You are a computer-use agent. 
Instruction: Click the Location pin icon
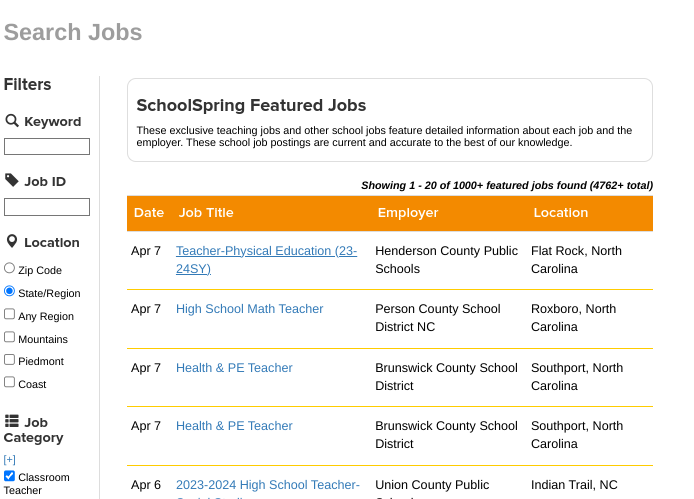[12, 242]
